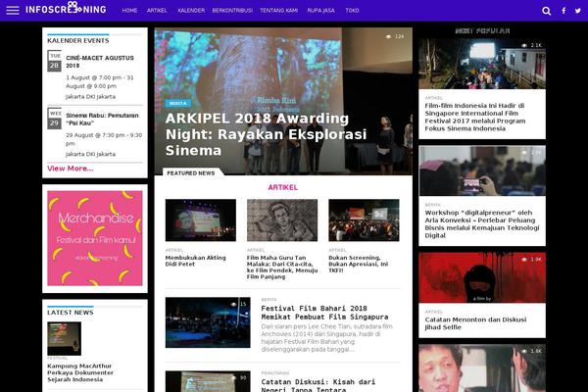Image resolution: width=588 pixels, height=392 pixels.
Task: Open Membukukan Akting Didi Petet title
Action: coord(195,261)
